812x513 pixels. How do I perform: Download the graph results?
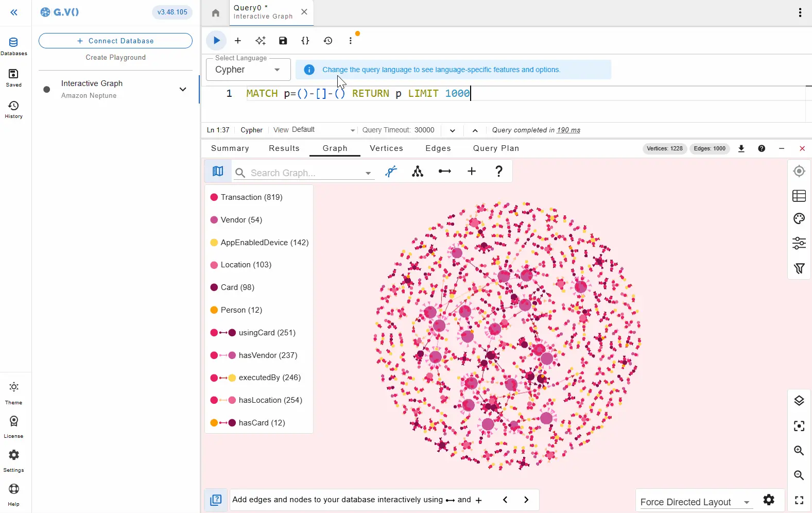coord(741,148)
